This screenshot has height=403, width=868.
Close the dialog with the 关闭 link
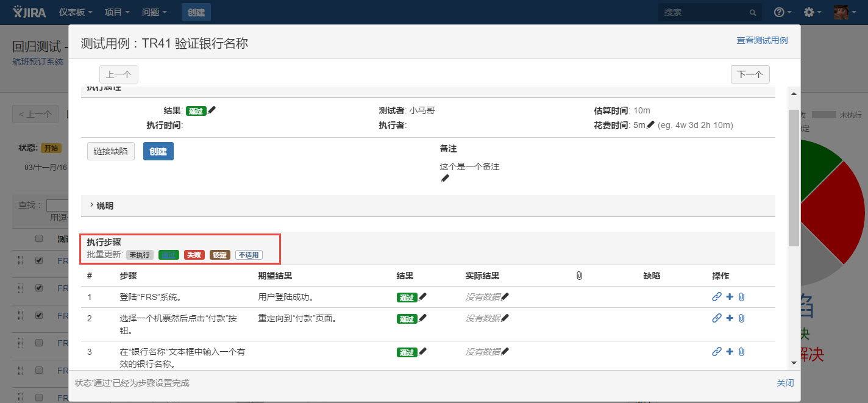785,383
